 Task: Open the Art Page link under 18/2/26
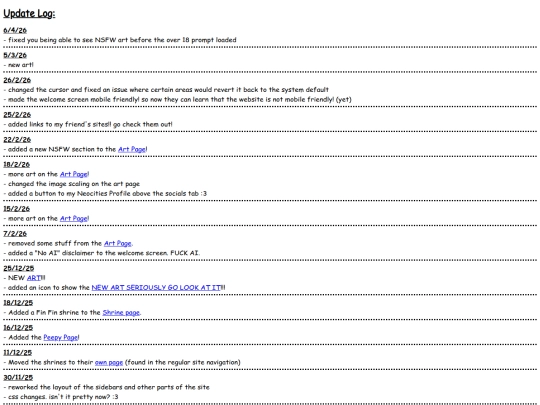tap(74, 174)
